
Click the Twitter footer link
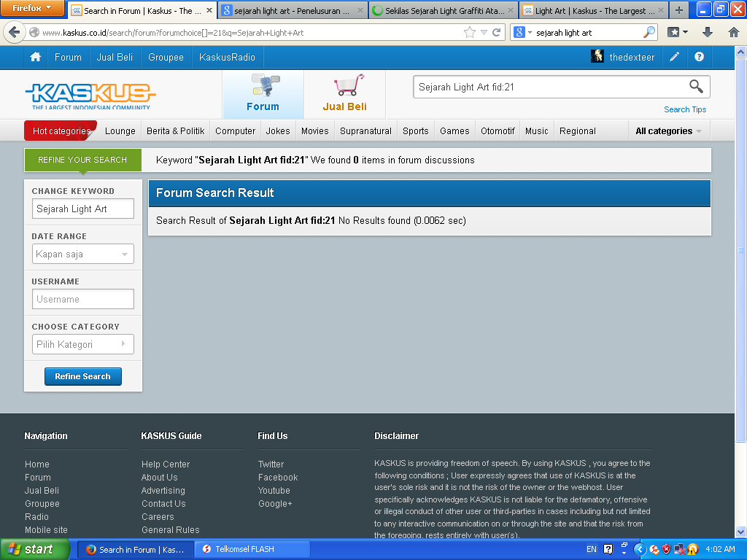point(271,464)
